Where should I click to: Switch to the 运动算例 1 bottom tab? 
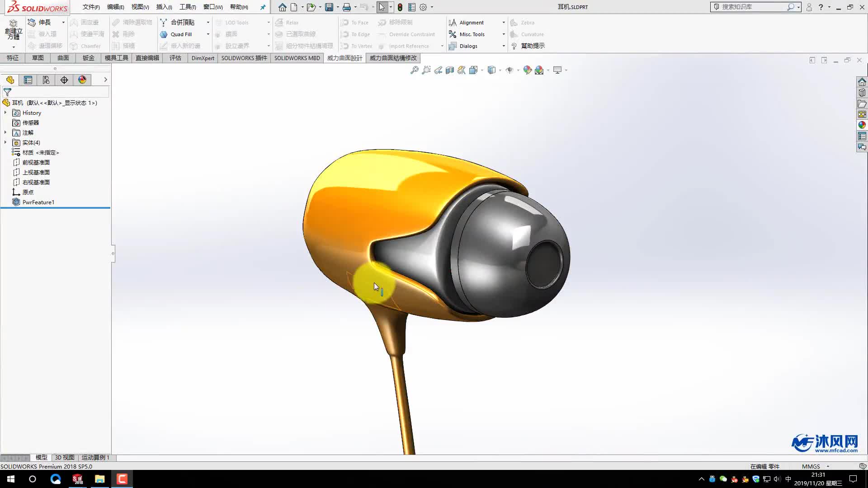pos(95,457)
